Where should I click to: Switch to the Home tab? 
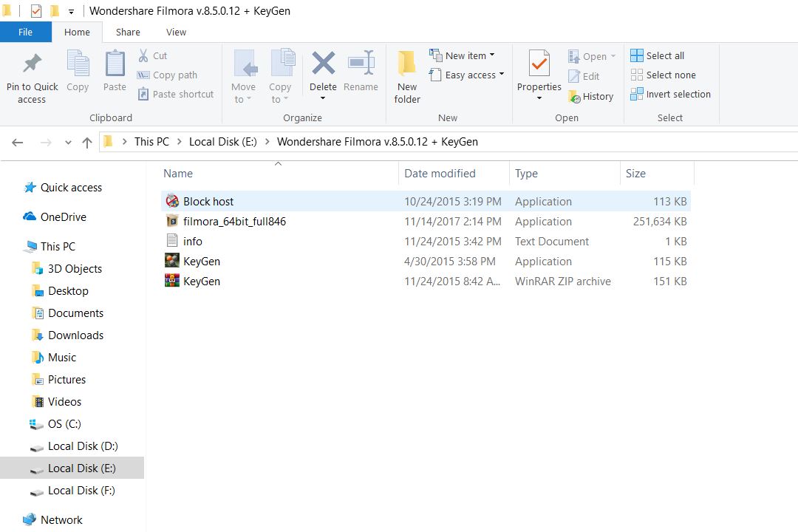pyautogui.click(x=77, y=32)
